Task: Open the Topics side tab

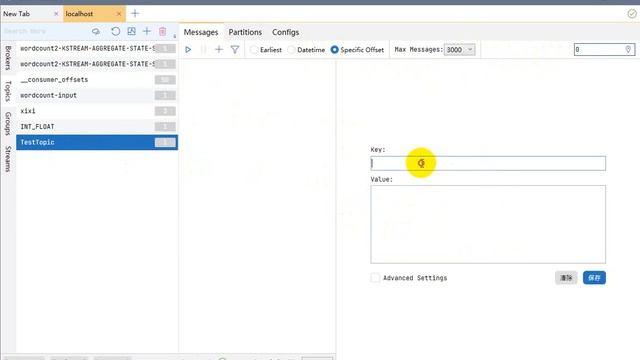Action: point(8,91)
